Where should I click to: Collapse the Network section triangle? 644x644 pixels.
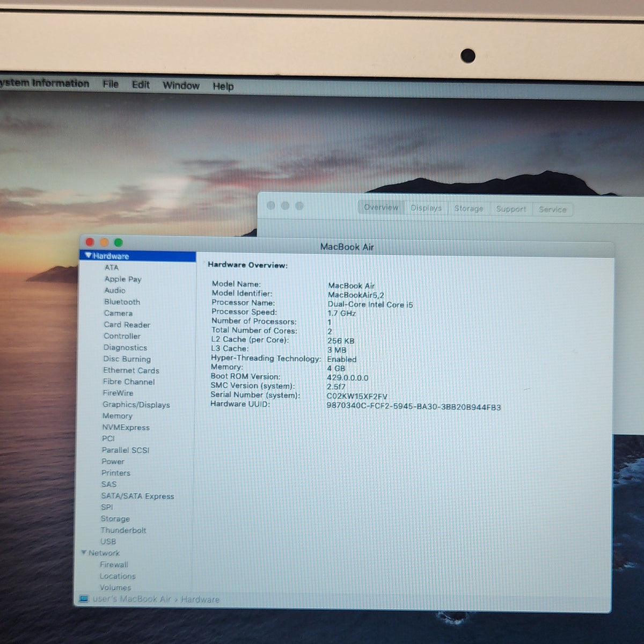point(84,552)
